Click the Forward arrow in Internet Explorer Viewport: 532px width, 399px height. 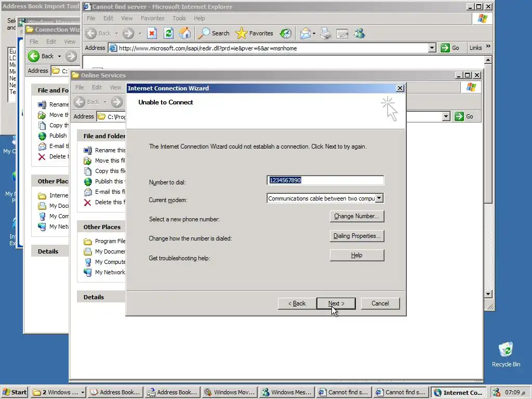128,33
